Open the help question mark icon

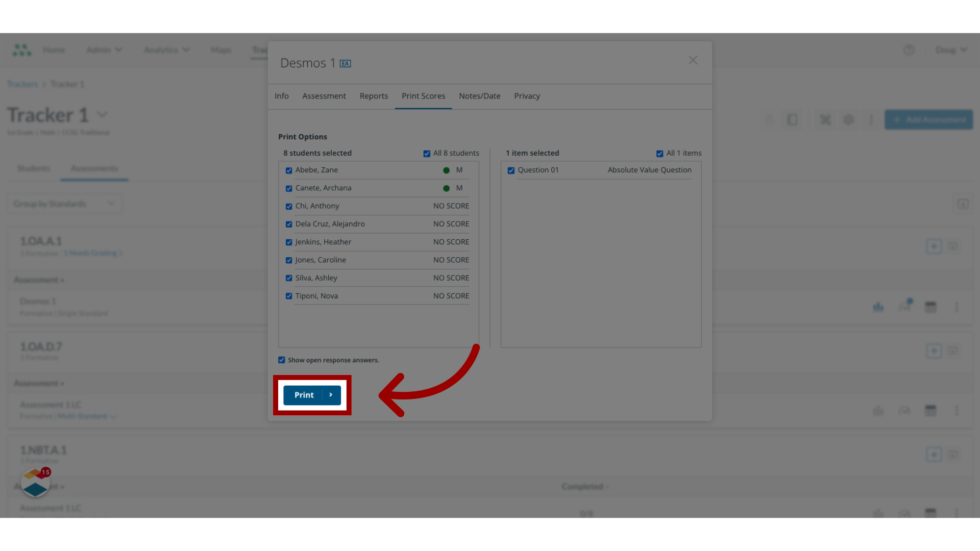click(909, 50)
